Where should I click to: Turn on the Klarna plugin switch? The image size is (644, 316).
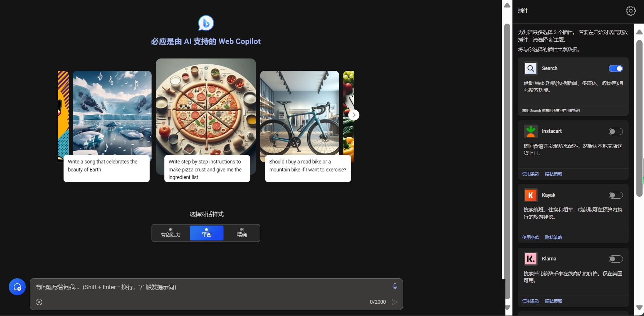[x=616, y=259]
